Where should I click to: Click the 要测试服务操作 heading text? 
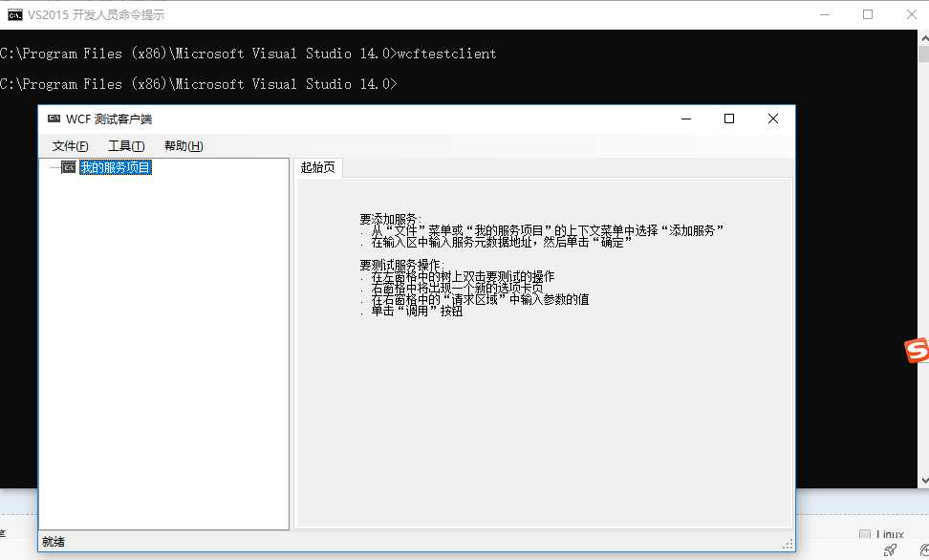click(401, 265)
